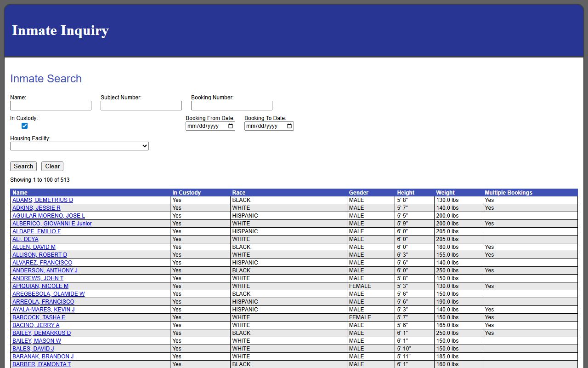This screenshot has height=368, width=588.
Task: View ARREOLA, FRANCISCO details
Action: (x=43, y=302)
